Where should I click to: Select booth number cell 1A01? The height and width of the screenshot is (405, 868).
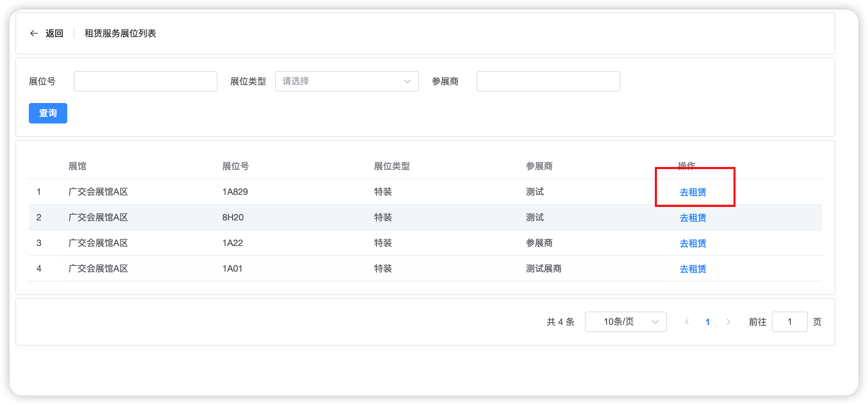click(x=232, y=269)
